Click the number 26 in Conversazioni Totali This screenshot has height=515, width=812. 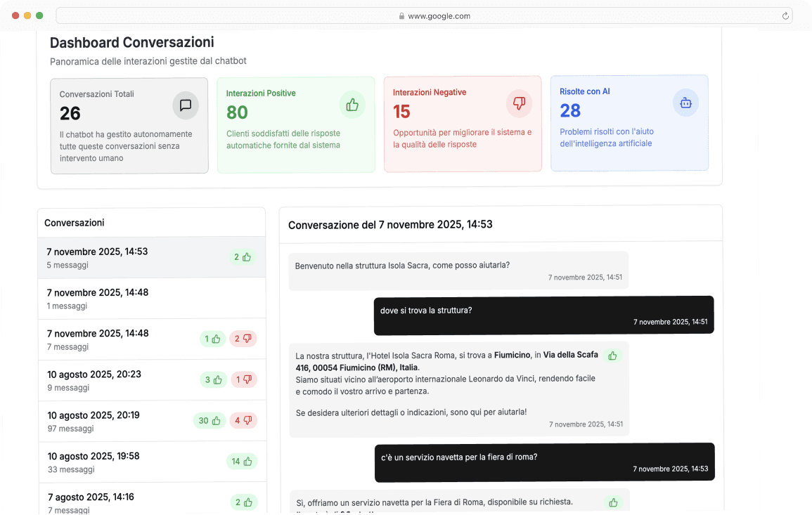pyautogui.click(x=70, y=113)
